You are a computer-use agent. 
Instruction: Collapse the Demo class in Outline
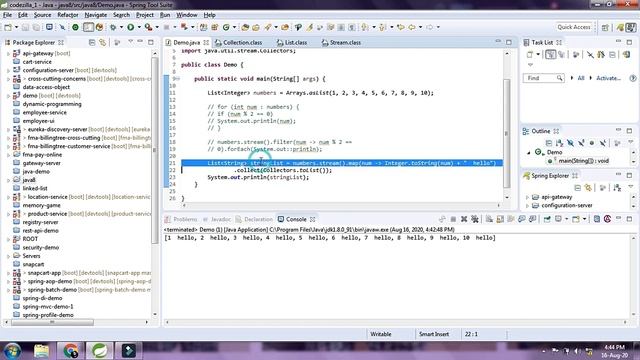pyautogui.click(x=529, y=152)
